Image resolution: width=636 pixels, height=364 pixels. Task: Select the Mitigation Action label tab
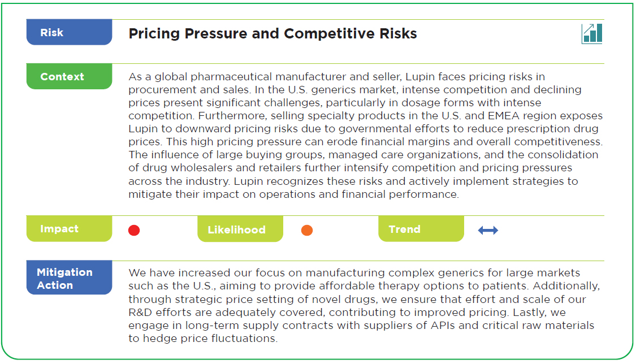(69, 278)
